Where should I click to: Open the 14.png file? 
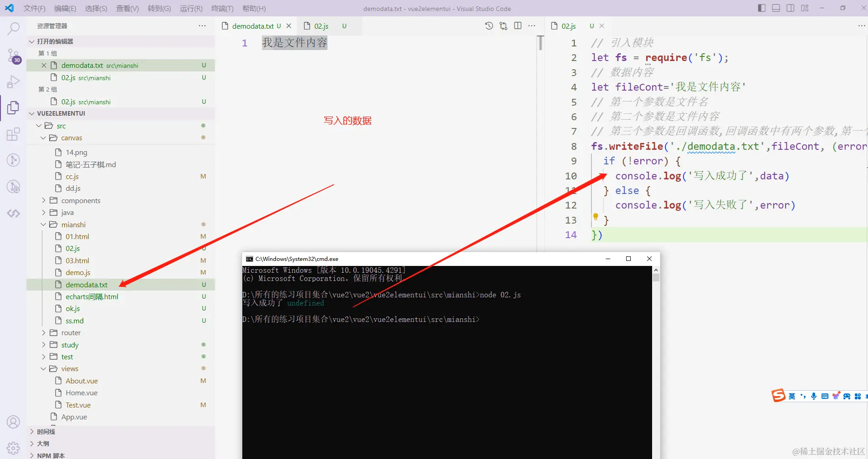coord(121,152)
